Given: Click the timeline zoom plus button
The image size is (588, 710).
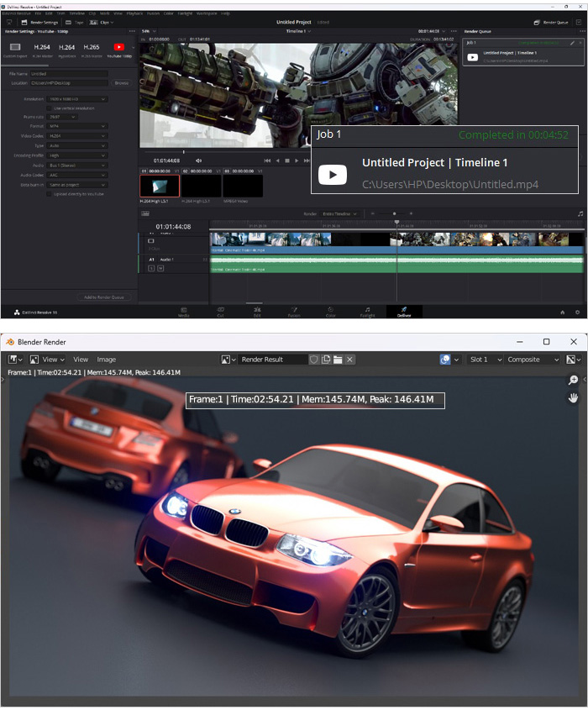Looking at the screenshot, I should point(411,213).
